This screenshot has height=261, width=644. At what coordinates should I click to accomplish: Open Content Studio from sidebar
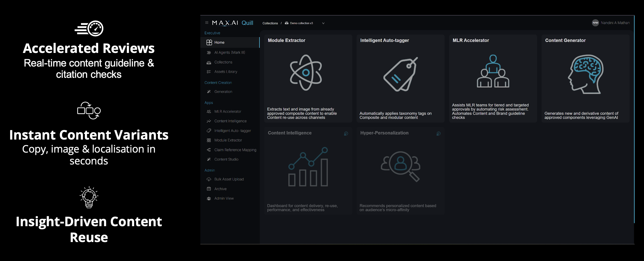click(x=226, y=160)
